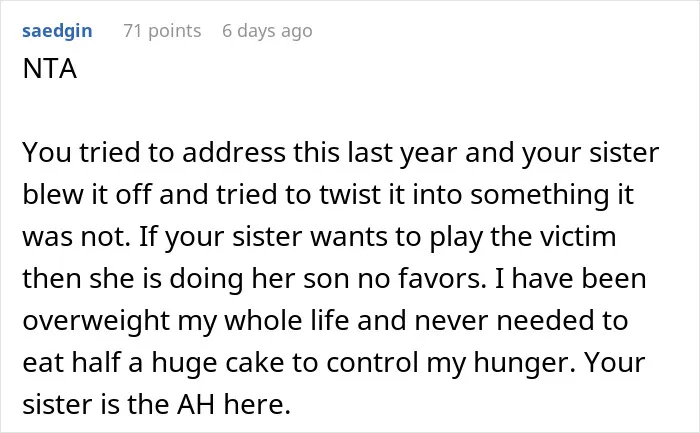Open the saedgin user profile link

57,31
